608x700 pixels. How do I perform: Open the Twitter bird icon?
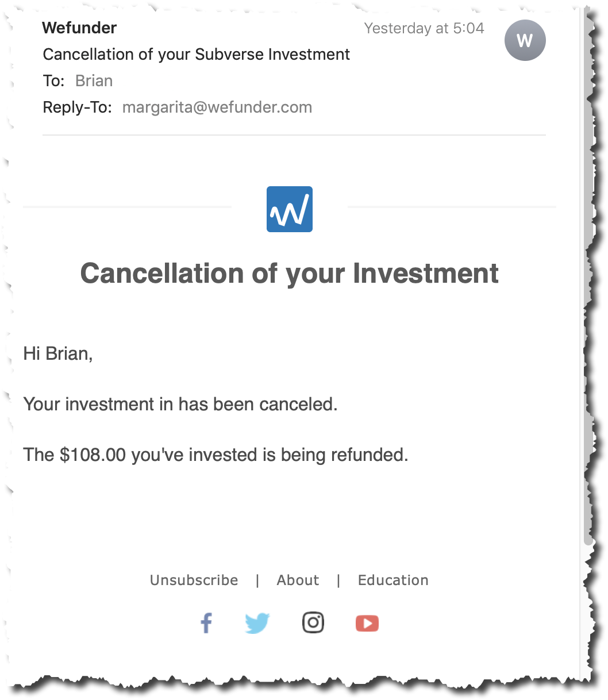[x=257, y=623]
